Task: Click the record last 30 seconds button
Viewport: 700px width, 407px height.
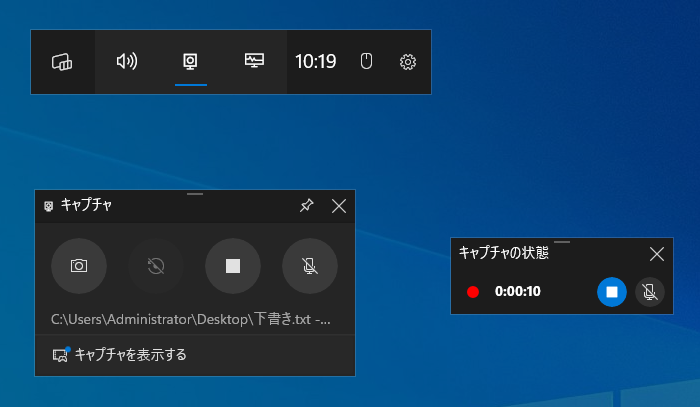Action: pyautogui.click(x=156, y=266)
